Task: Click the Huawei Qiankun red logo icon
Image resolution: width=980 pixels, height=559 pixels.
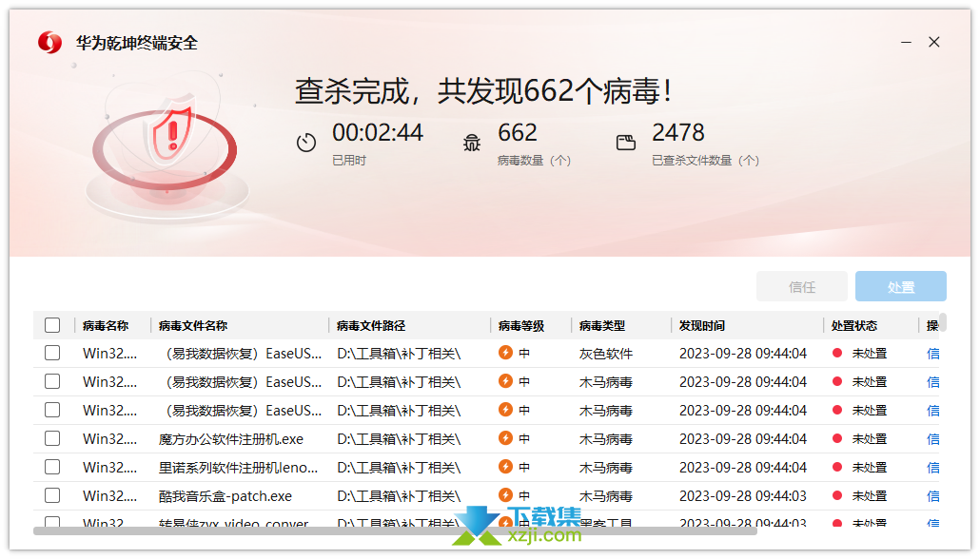Action: coord(49,43)
